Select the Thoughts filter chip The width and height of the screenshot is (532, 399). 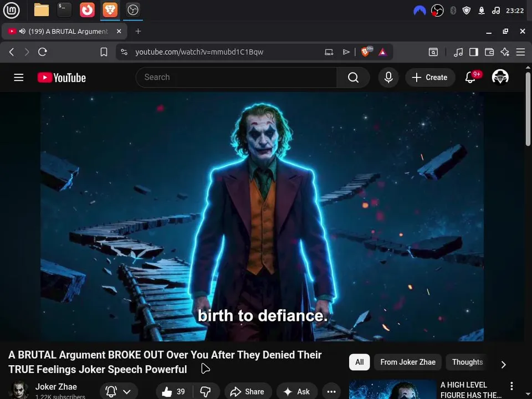click(467, 362)
